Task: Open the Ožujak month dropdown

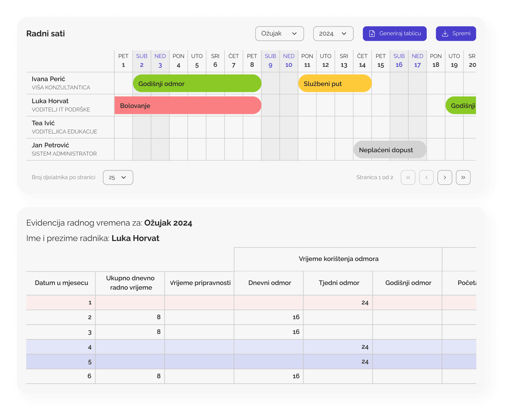Action: coord(279,34)
